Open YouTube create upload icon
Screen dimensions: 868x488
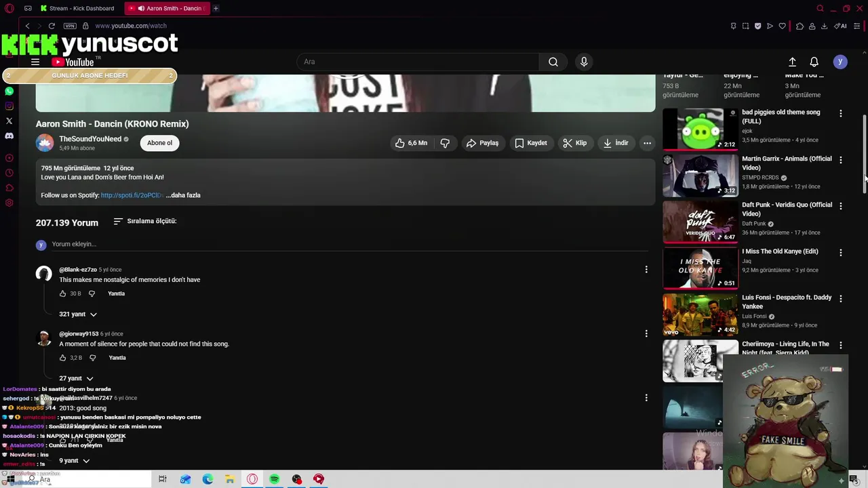pos(792,62)
